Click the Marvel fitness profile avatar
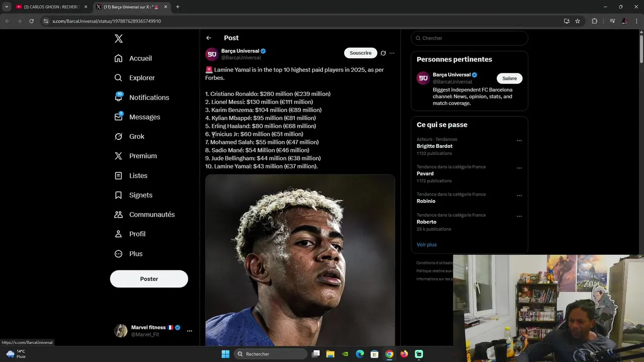 (121, 331)
